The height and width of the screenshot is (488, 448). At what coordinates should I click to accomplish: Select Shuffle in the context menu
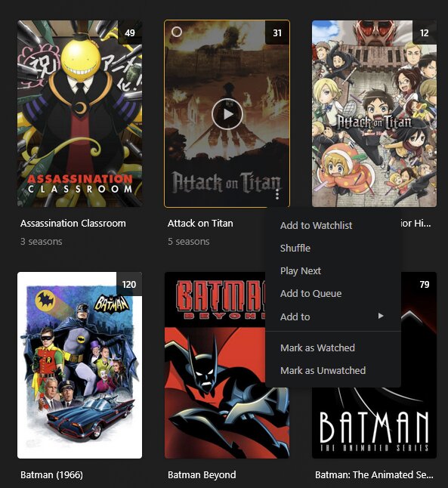point(295,248)
